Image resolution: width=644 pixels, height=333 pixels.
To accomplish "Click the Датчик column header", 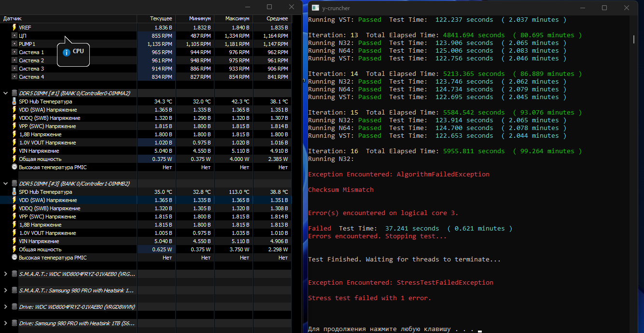I will pyautogui.click(x=69, y=18).
